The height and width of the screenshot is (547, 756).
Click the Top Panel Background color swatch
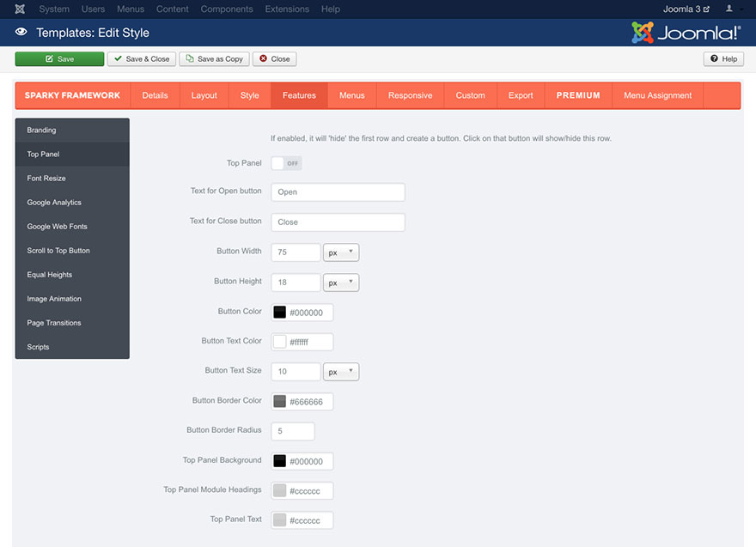tap(280, 461)
